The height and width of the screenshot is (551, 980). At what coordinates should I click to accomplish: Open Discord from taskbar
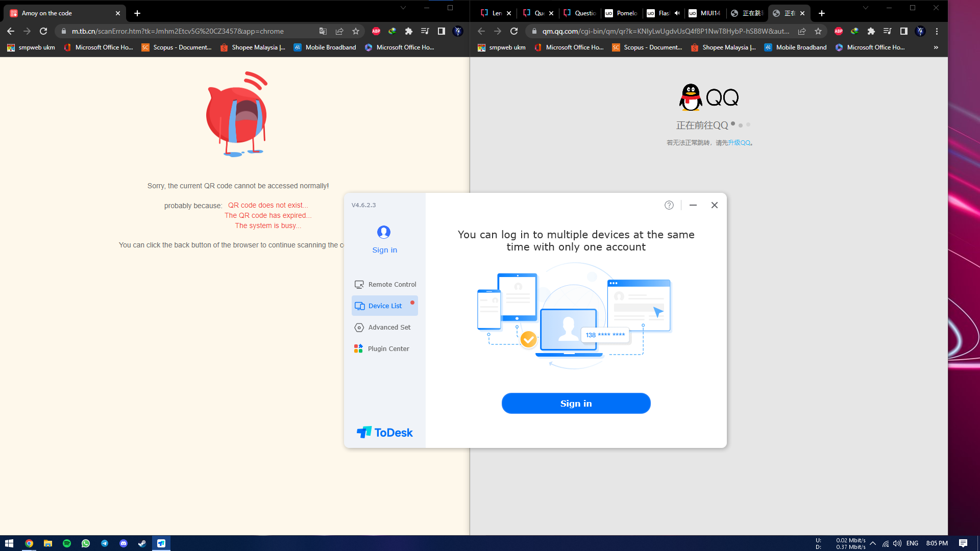pos(124,543)
